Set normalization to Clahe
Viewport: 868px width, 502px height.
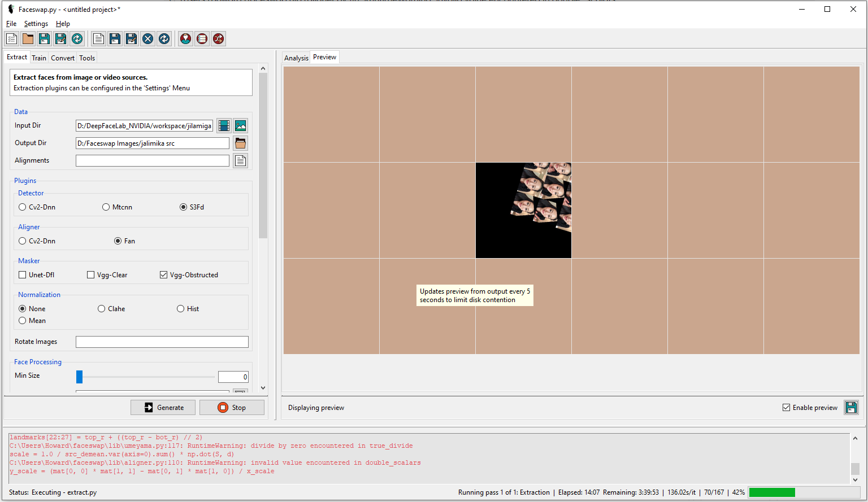tap(111, 309)
